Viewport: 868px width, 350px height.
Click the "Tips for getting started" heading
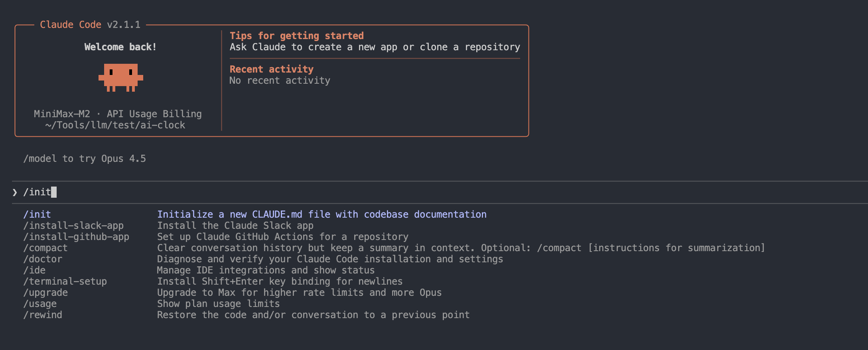[x=296, y=36]
